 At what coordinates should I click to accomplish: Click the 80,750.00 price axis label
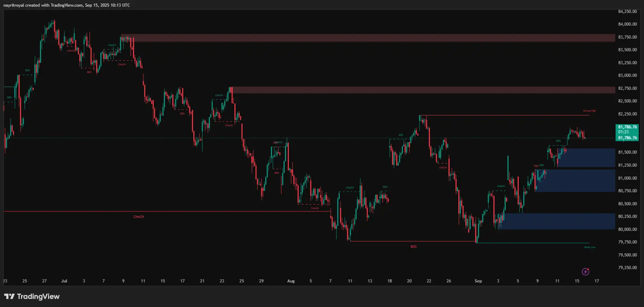click(x=627, y=191)
